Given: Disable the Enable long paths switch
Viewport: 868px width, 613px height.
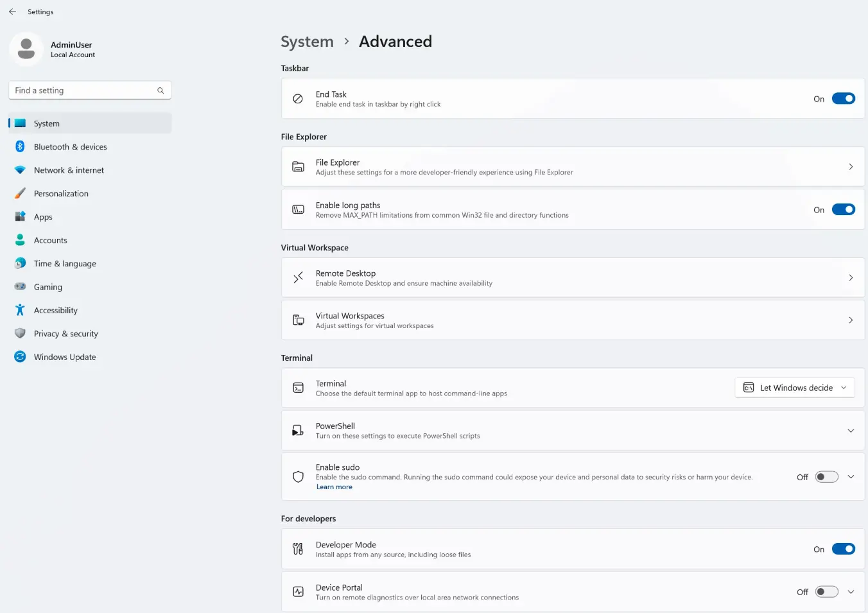Looking at the screenshot, I should 843,210.
